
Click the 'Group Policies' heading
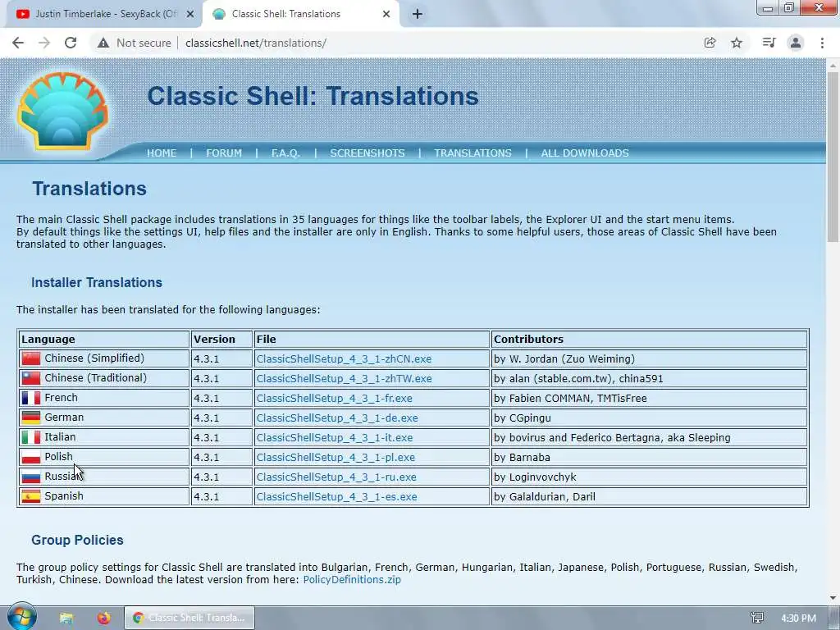77,540
